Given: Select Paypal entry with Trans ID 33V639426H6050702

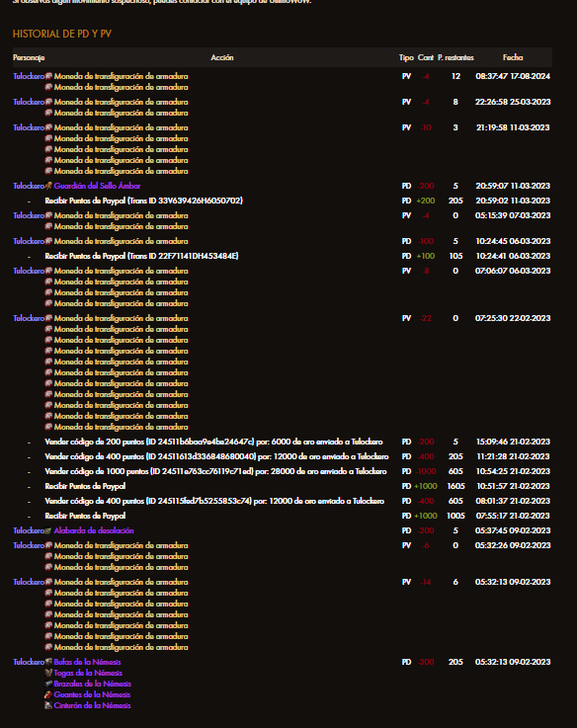Looking at the screenshot, I should coord(143,201).
